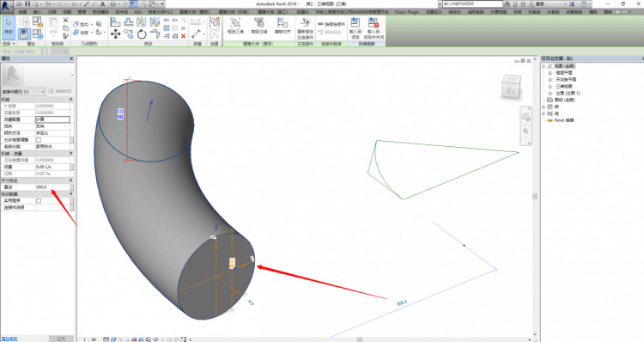Click the Rotate tool in modify panel

coord(142,34)
